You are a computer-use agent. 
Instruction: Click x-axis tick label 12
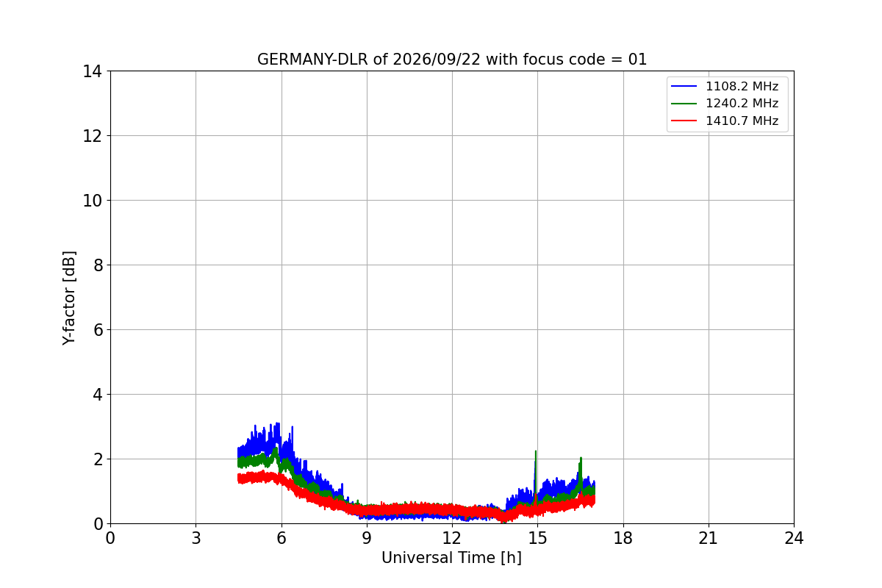point(452,538)
